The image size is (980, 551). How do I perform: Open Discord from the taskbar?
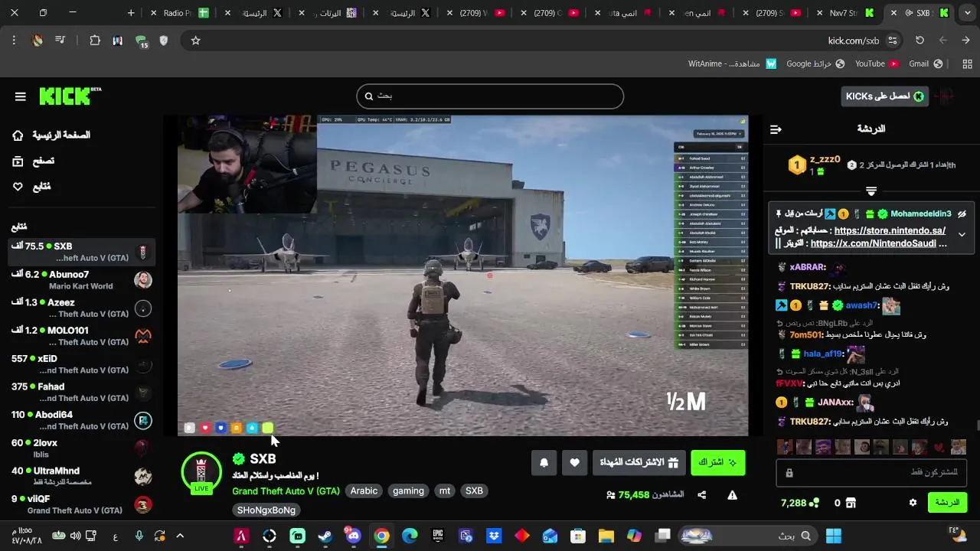click(x=354, y=536)
